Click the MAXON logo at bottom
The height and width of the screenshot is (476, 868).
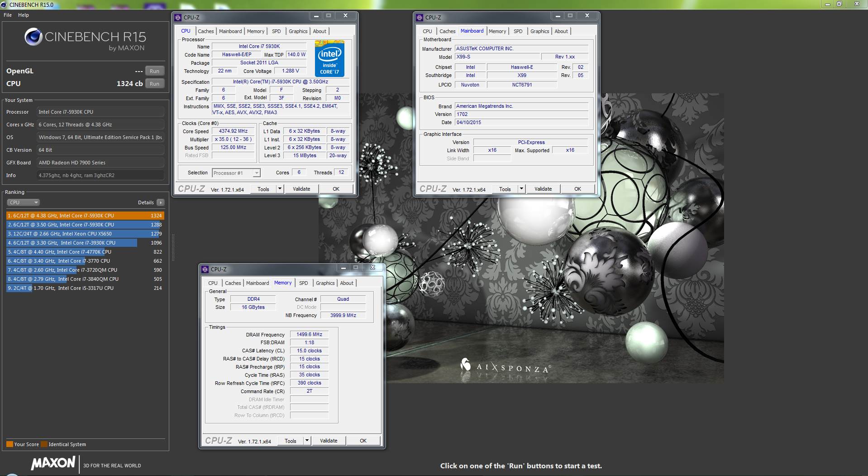tap(53, 463)
